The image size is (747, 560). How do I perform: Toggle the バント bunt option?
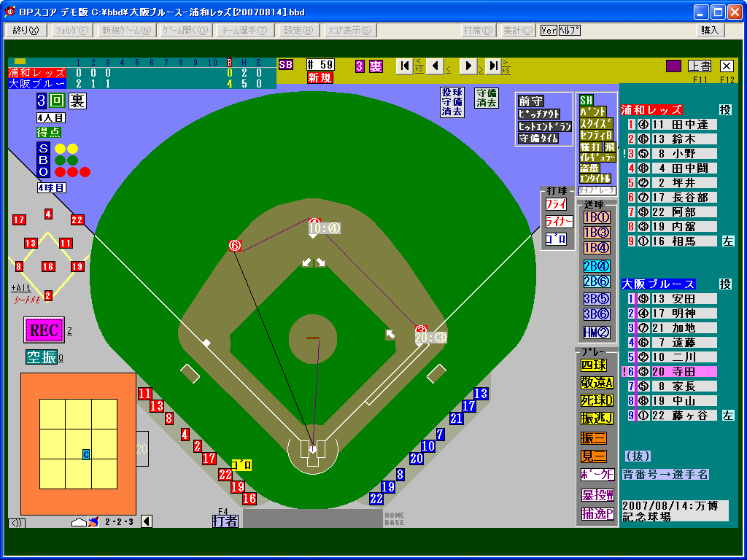tap(592, 112)
